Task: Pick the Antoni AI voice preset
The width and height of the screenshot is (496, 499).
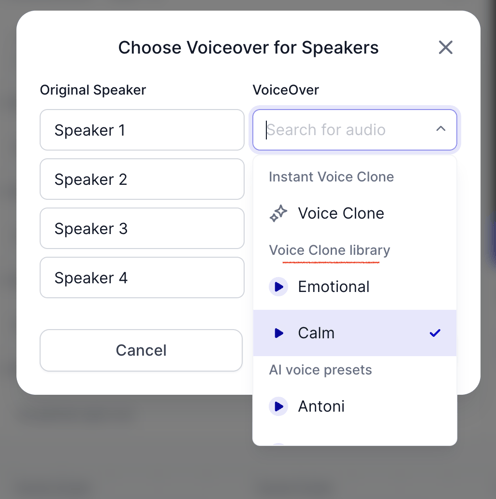Action: [x=355, y=406]
